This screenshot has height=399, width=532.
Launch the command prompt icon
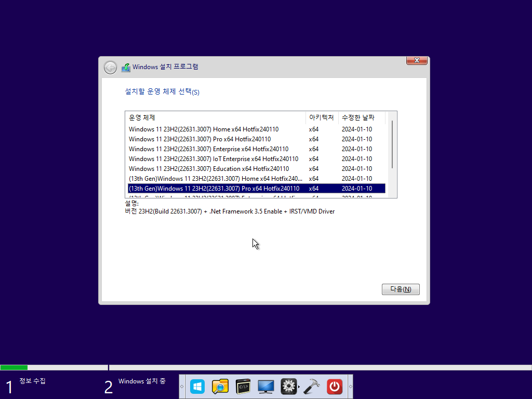point(243,387)
